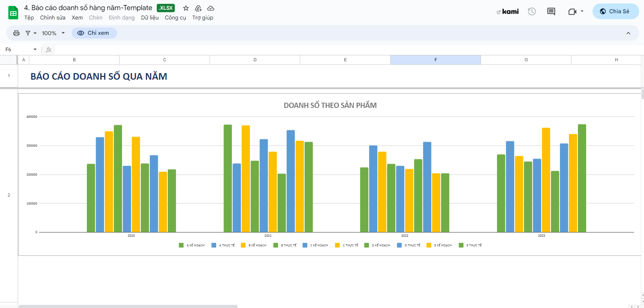Screen dimensions: 644x308
Task: Check the cloud save status icon
Action: coord(211,8)
